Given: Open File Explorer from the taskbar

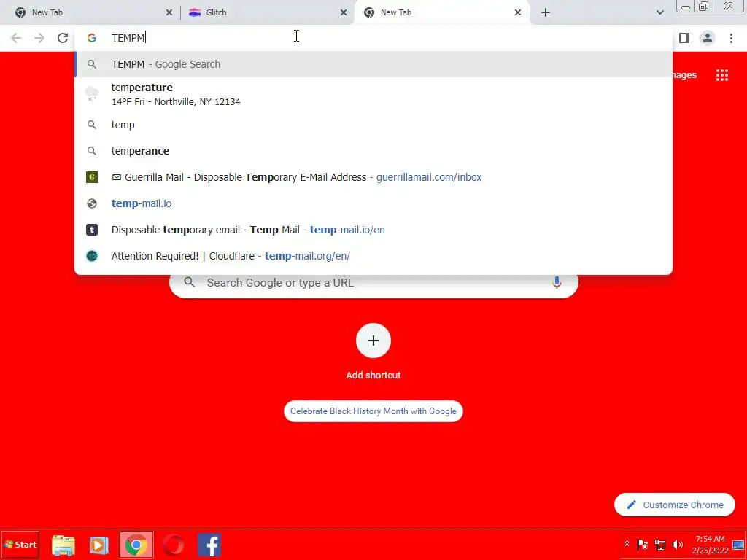Looking at the screenshot, I should click(x=63, y=545).
